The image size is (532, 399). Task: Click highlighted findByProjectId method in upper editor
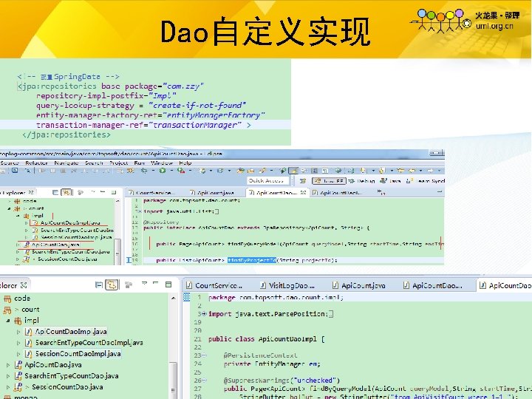coord(251,260)
